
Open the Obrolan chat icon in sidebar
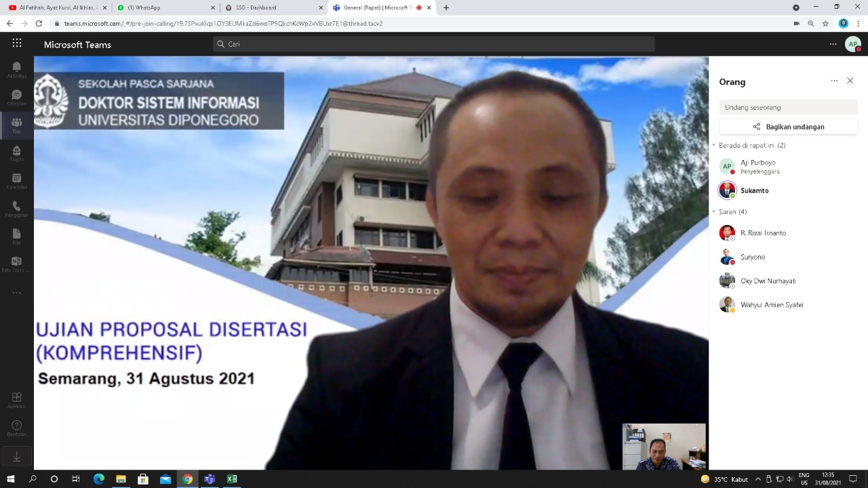click(16, 97)
